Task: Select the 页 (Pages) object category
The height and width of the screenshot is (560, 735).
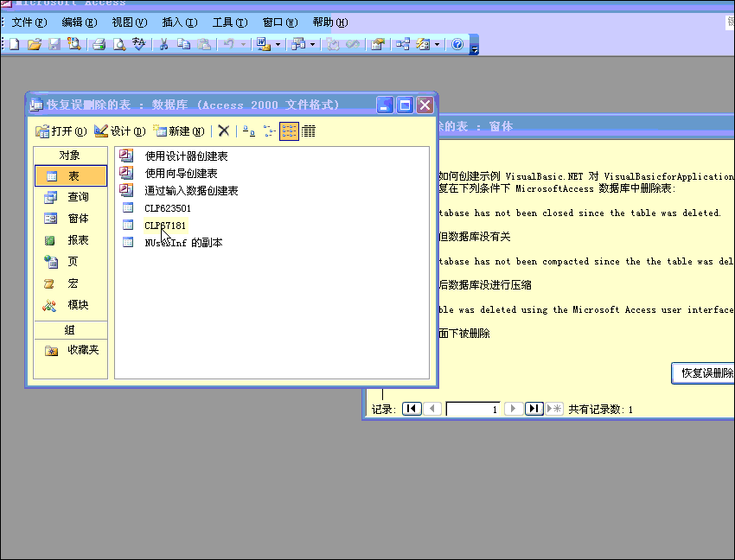Action: pos(71,262)
